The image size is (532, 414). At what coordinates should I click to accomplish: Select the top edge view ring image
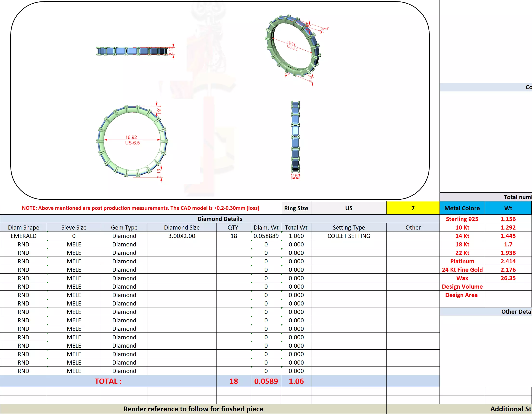(132, 51)
